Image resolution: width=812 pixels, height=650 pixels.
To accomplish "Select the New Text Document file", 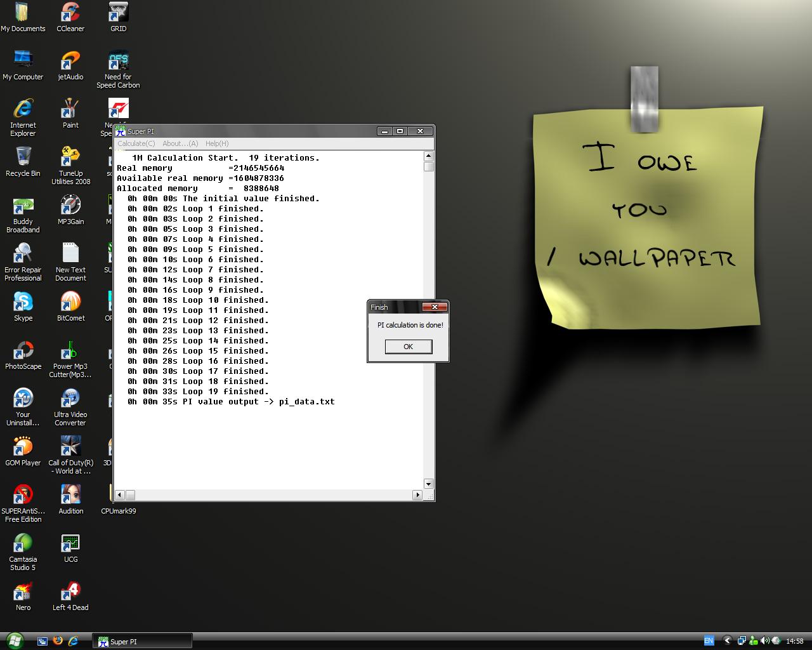I will coord(70,263).
